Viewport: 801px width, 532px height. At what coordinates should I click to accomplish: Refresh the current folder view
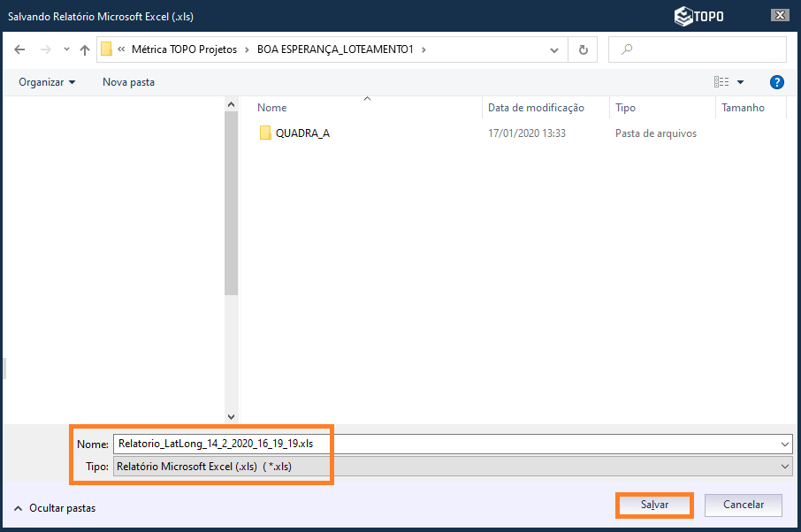[583, 49]
